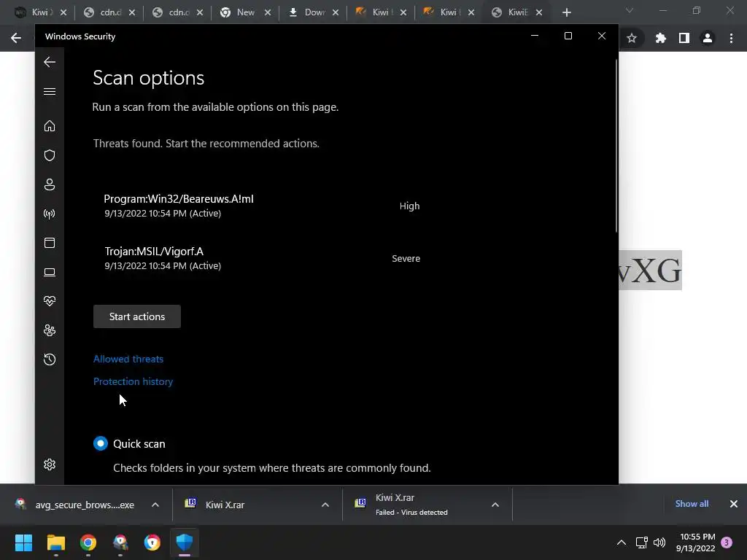Open Chrome from the taskbar
747x560 pixels.
[x=88, y=542]
